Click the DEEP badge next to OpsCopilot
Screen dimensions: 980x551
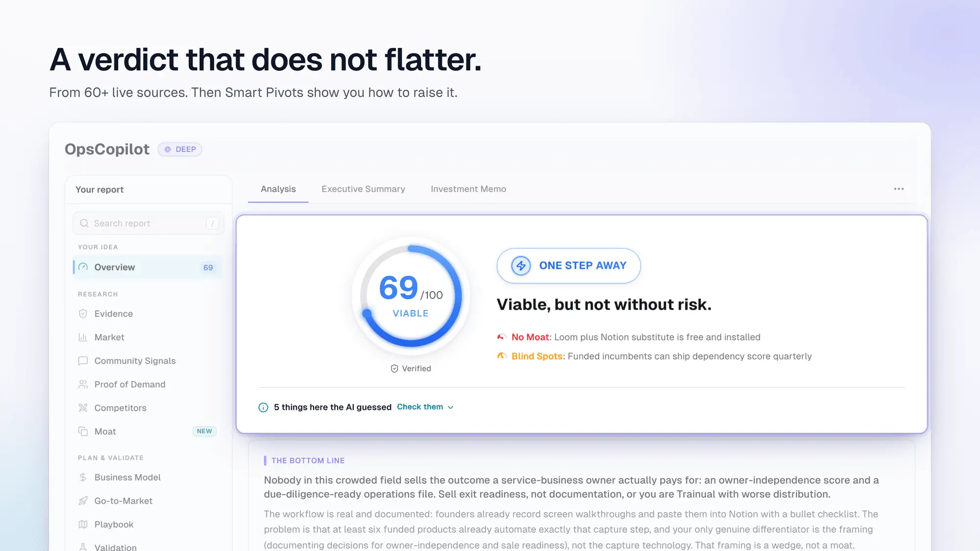tap(180, 149)
